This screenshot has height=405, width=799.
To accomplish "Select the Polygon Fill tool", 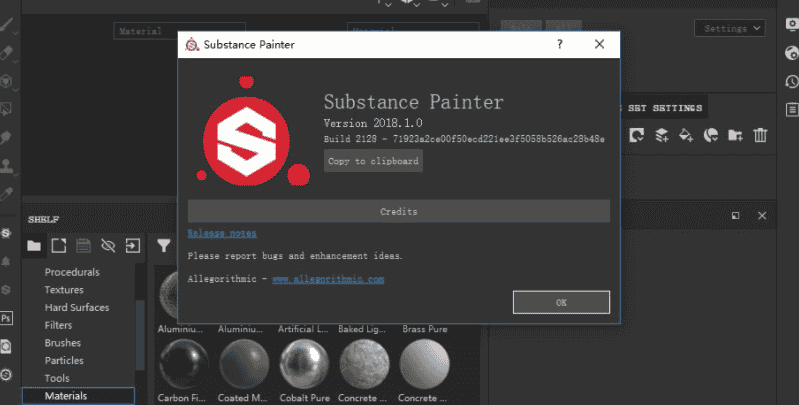I will pyautogui.click(x=6, y=109).
